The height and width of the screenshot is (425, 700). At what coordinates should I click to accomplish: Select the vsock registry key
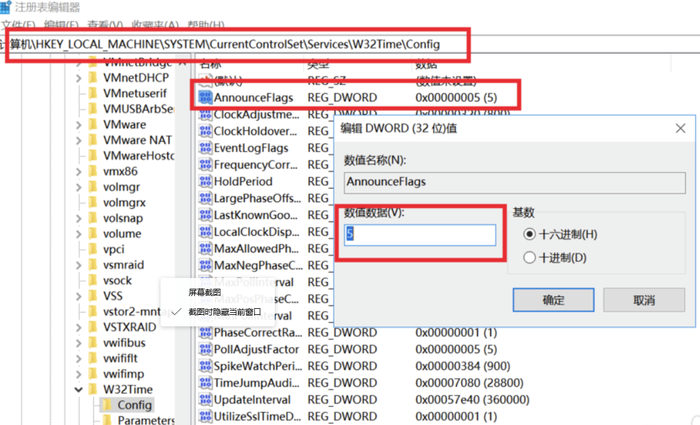(117, 280)
